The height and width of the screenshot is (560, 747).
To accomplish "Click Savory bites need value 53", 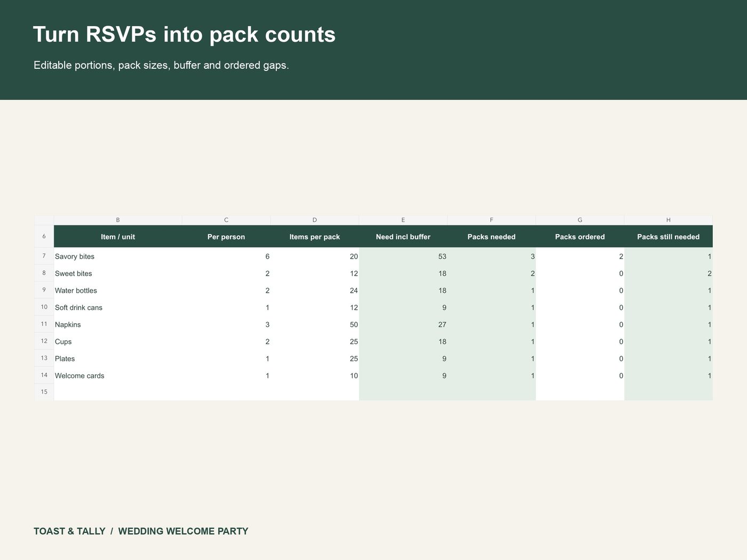I will [x=403, y=257].
